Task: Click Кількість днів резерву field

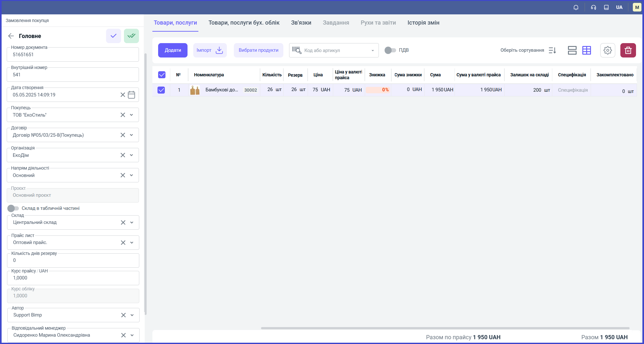Action: pos(73,261)
